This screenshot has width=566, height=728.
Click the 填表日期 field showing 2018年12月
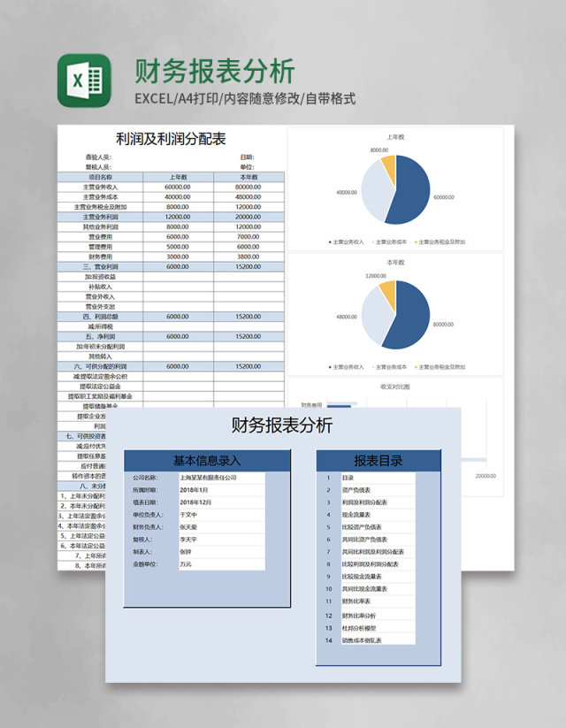tap(222, 502)
